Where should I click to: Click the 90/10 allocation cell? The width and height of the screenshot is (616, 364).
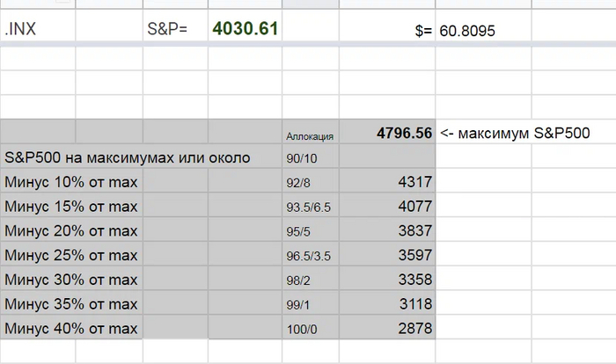[310, 159]
